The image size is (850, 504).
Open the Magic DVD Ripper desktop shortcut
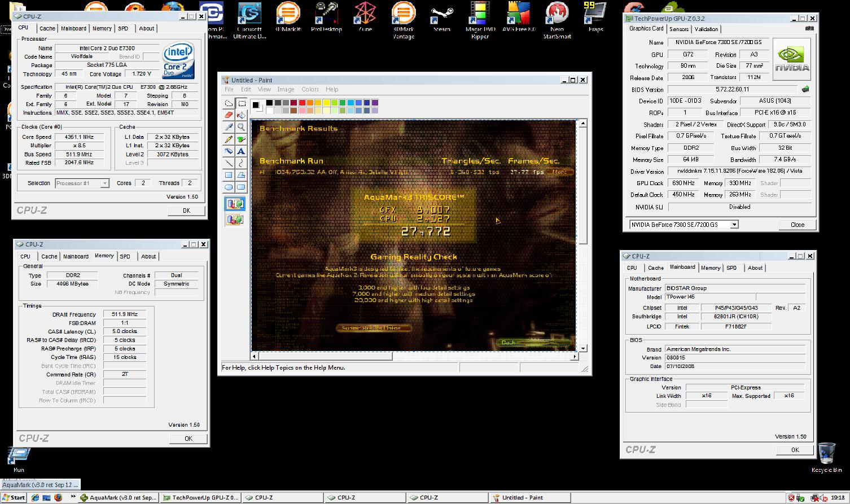click(480, 20)
